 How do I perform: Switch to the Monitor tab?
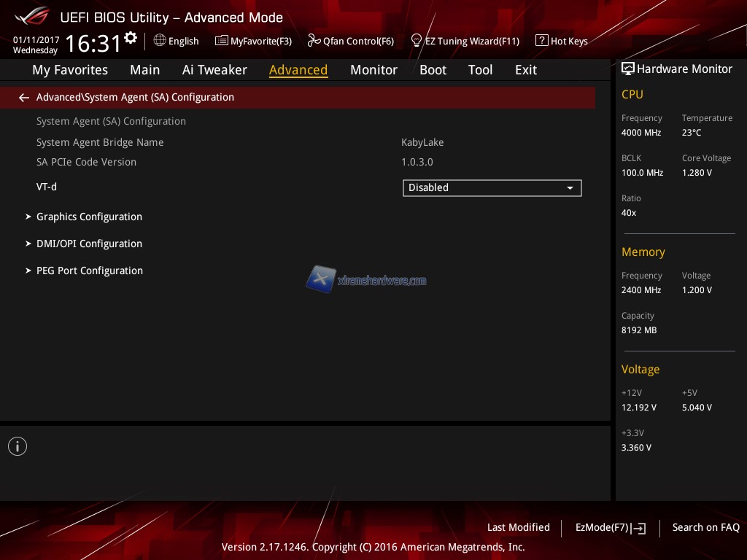click(373, 70)
